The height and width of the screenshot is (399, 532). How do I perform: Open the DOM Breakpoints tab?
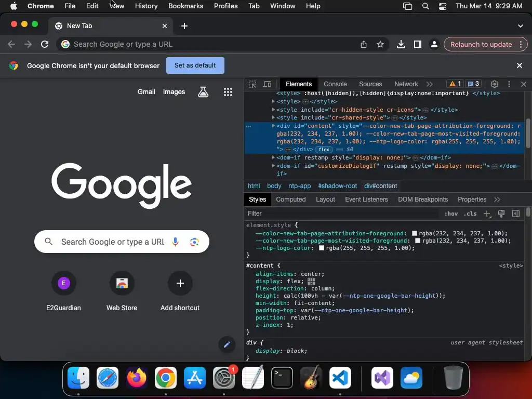pos(423,199)
